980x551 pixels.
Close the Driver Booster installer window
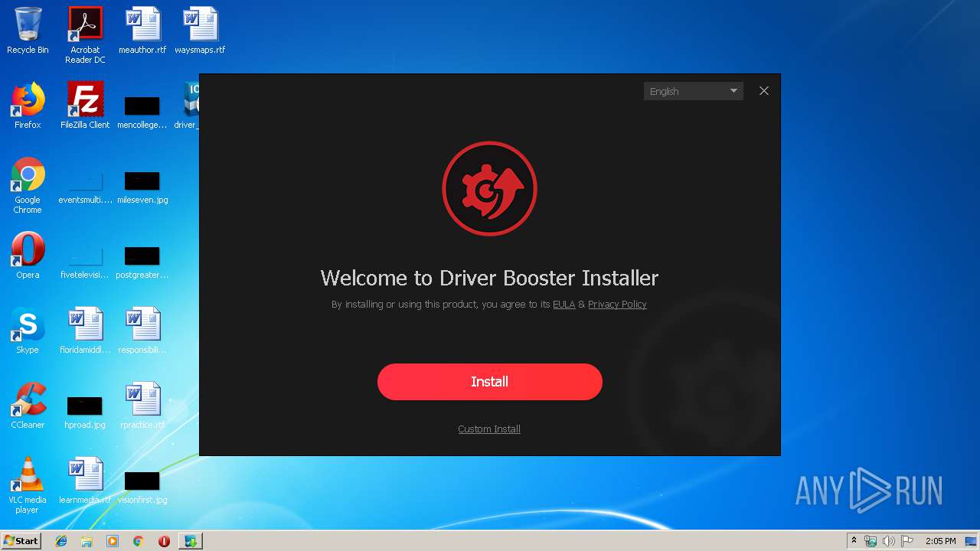763,91
